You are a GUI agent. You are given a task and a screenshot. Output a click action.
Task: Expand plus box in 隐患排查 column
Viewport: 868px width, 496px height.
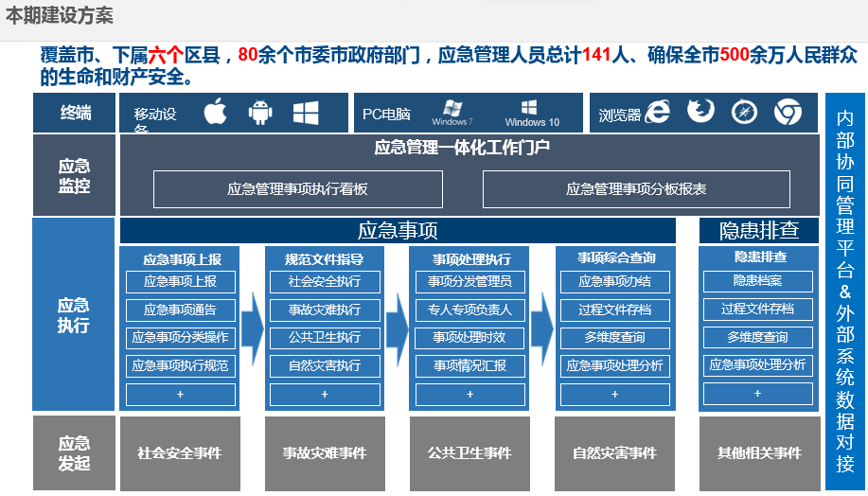click(x=758, y=394)
